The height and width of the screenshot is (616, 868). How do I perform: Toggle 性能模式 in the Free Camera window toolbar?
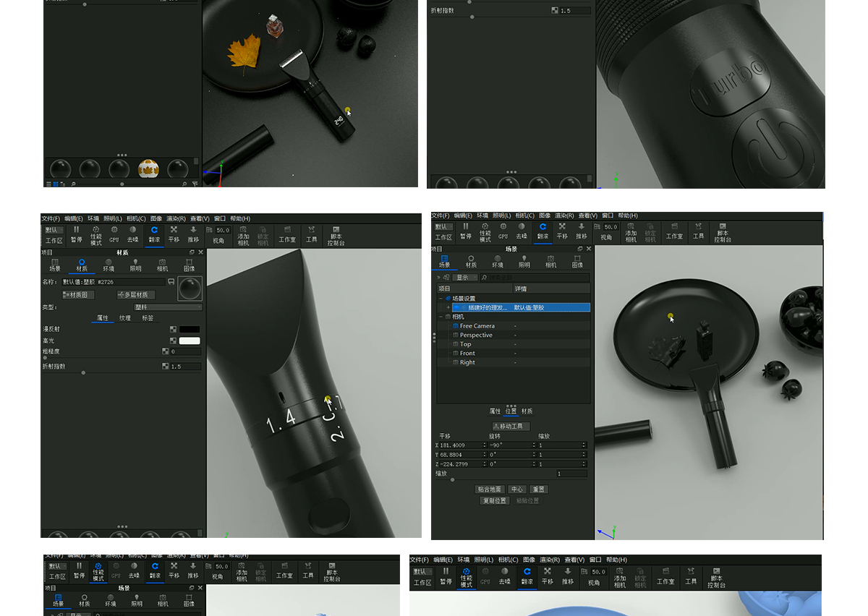(485, 233)
